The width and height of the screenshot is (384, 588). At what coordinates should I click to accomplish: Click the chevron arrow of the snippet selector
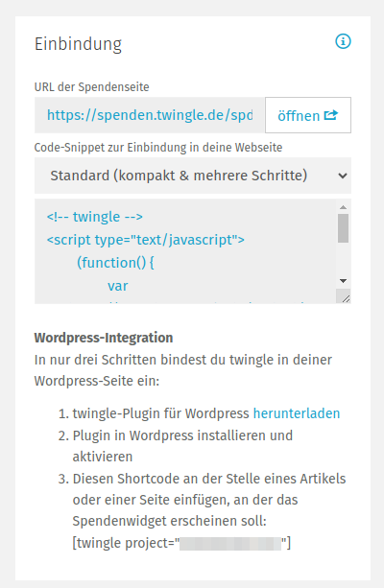343,176
